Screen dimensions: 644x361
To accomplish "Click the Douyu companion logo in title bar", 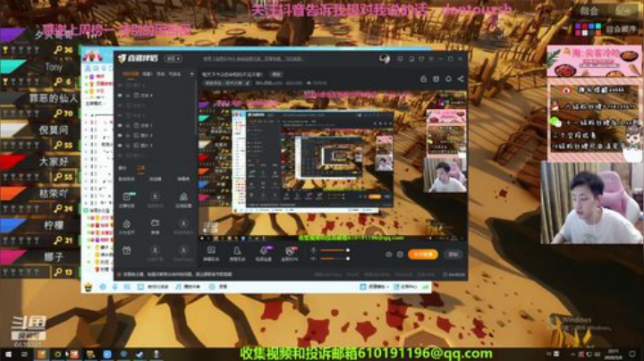I will [137, 59].
